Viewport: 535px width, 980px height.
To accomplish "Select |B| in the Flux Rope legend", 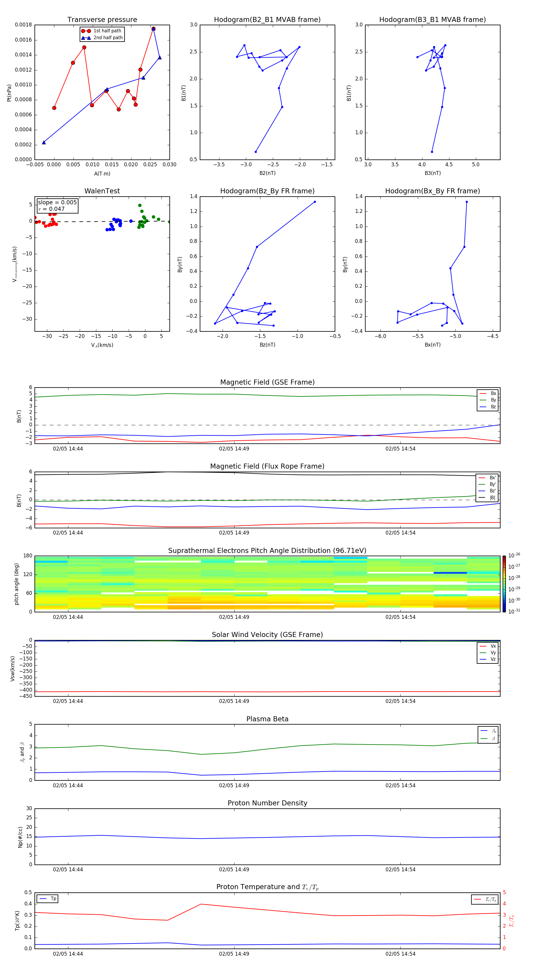I will (x=487, y=498).
